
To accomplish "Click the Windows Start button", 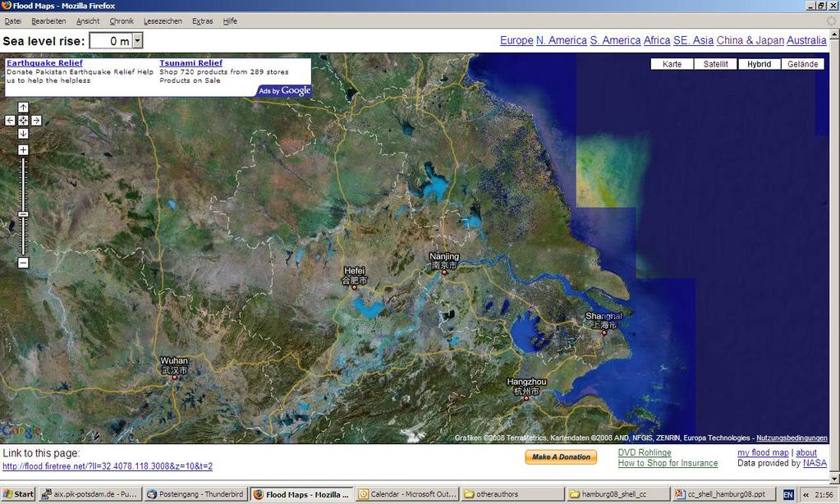I will click(18, 494).
